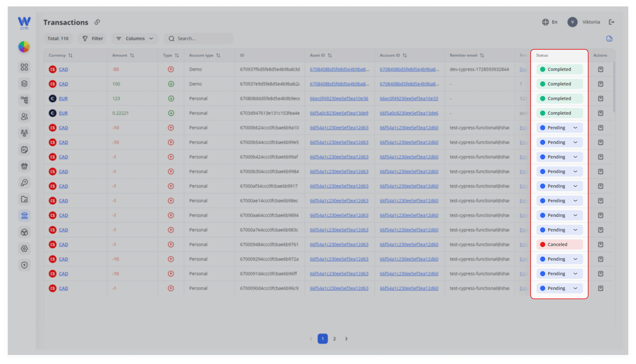This screenshot has height=364, width=636.
Task: Open the dashboard grid icon in sidebar
Action: (24, 67)
